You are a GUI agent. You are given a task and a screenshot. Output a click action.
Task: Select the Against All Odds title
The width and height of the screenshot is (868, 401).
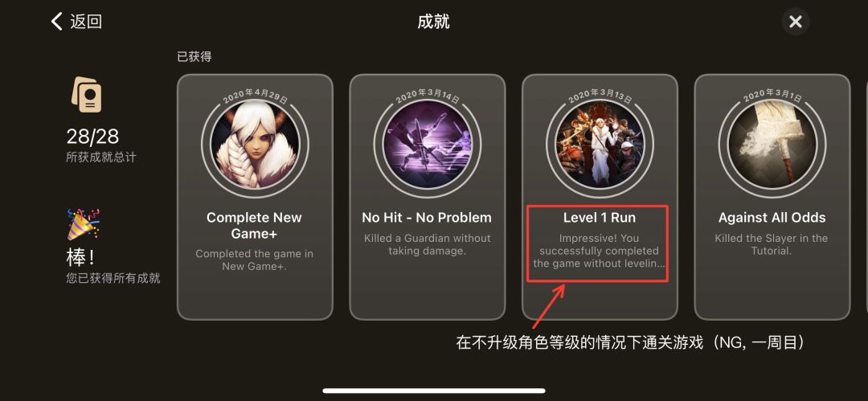pos(772,218)
